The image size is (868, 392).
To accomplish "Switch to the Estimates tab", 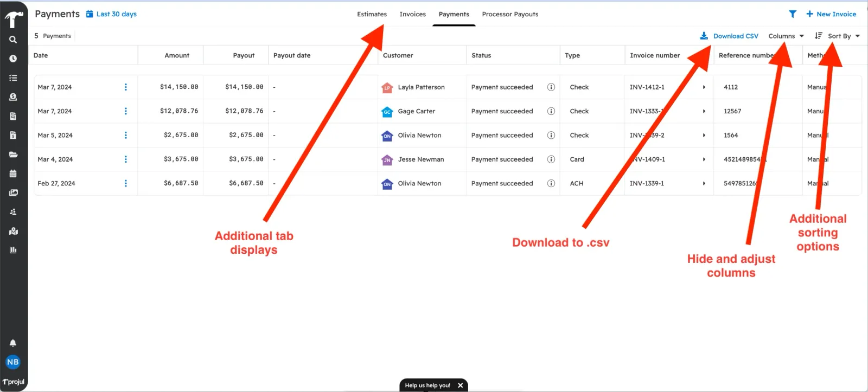I will [x=372, y=14].
